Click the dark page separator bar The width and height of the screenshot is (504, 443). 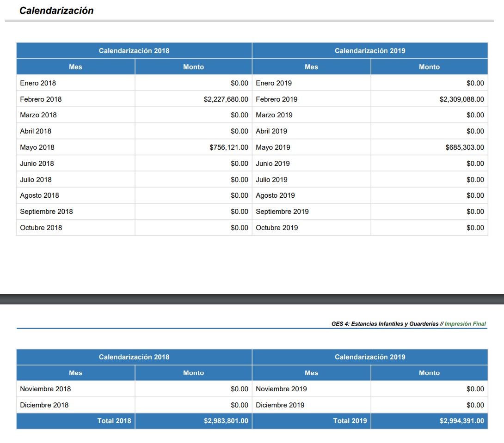(x=252, y=299)
